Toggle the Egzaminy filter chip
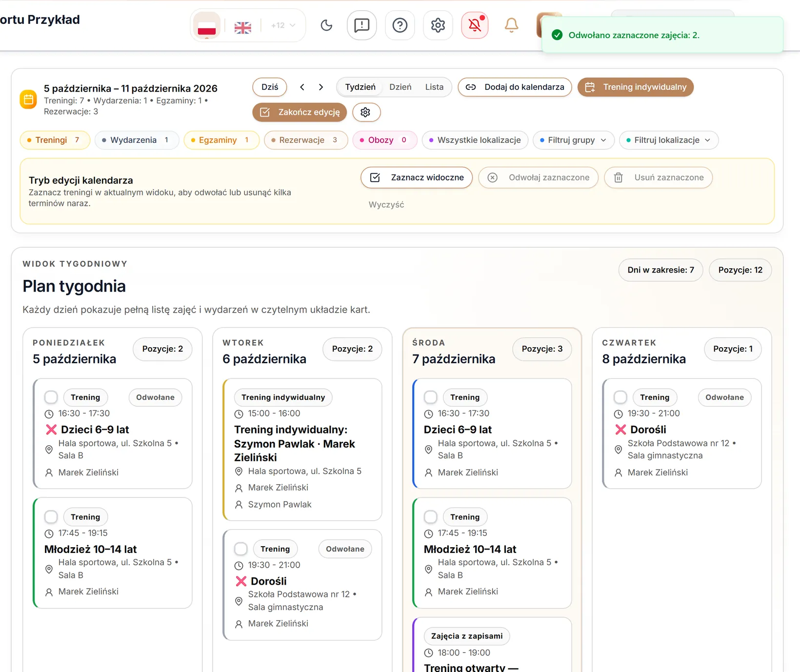The image size is (800, 672). click(x=221, y=140)
